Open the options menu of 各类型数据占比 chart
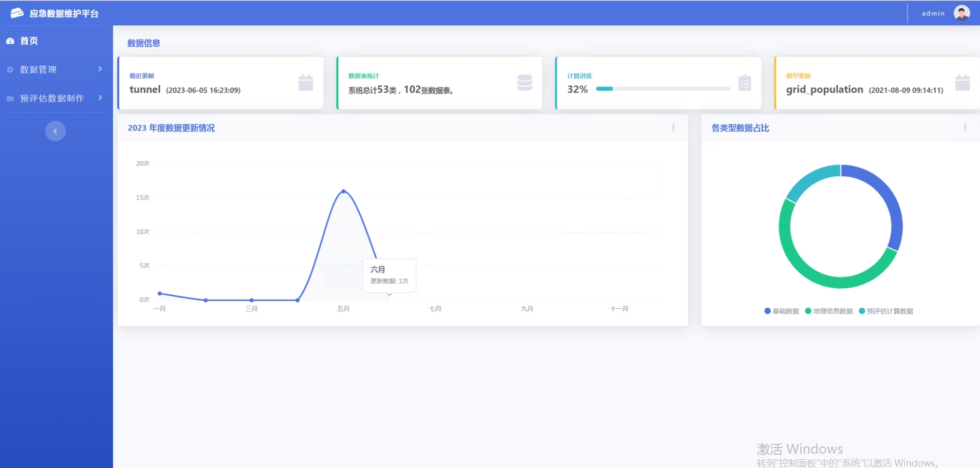This screenshot has width=980, height=468. pyautogui.click(x=965, y=128)
